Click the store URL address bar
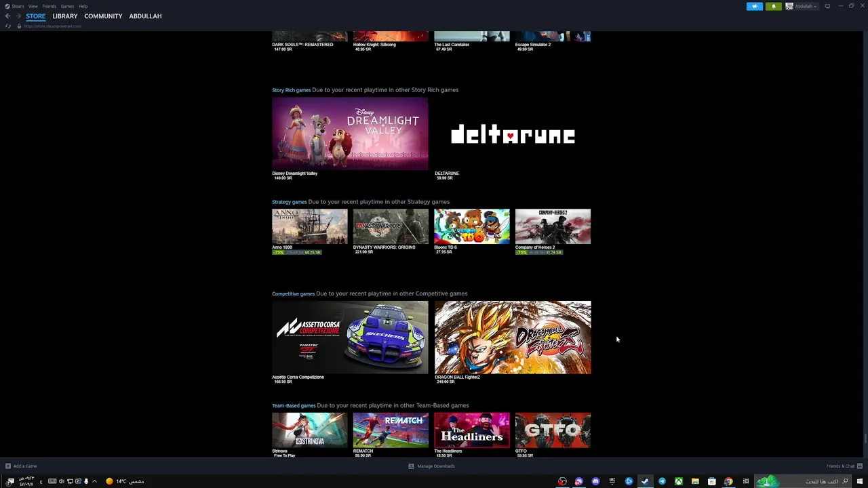 pyautogui.click(x=53, y=26)
